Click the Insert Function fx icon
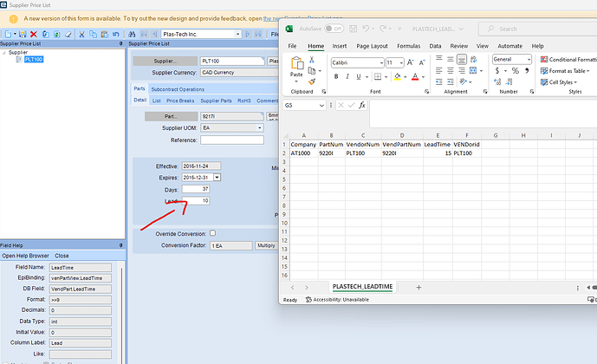The height and width of the screenshot is (364, 597). pyautogui.click(x=362, y=105)
